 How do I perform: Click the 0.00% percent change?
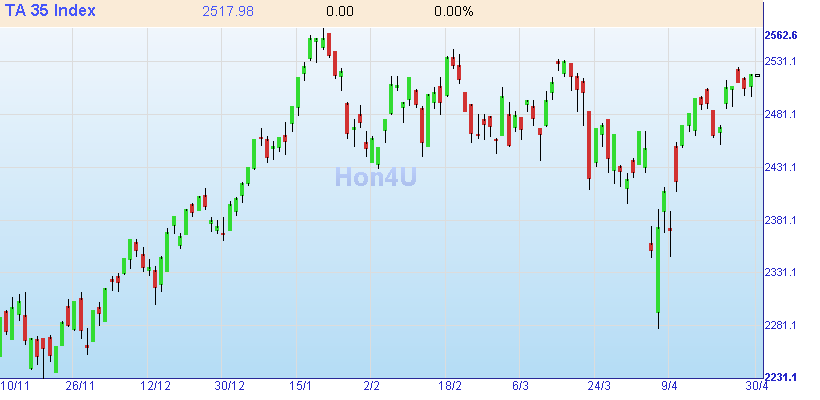(453, 12)
